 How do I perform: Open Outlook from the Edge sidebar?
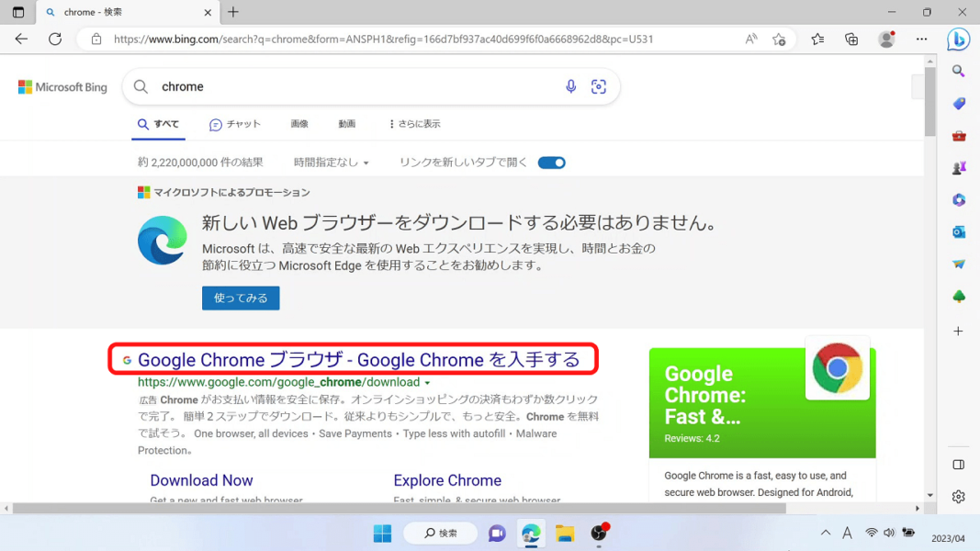pyautogui.click(x=958, y=231)
